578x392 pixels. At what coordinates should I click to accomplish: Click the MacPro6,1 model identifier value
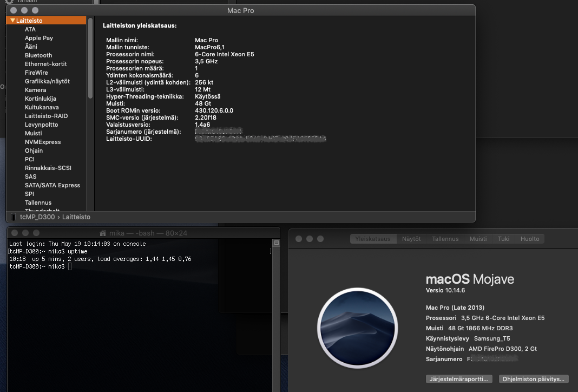click(209, 47)
